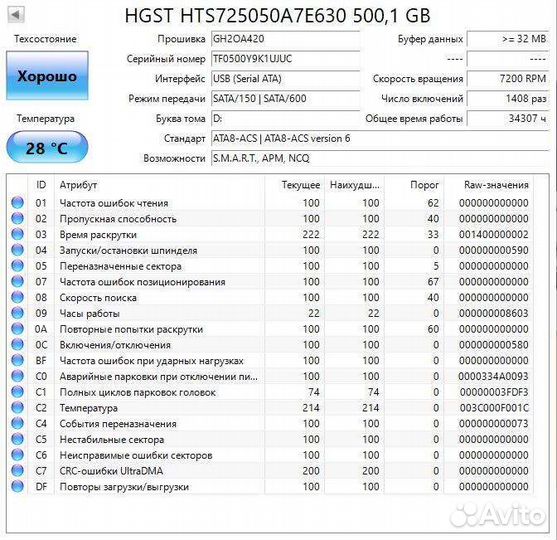Click the 28 °C temperature button
The image size is (557, 540).
pos(47,147)
